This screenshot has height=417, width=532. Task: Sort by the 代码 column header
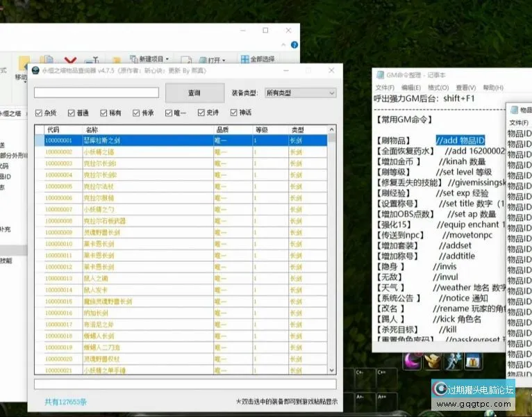click(63, 130)
